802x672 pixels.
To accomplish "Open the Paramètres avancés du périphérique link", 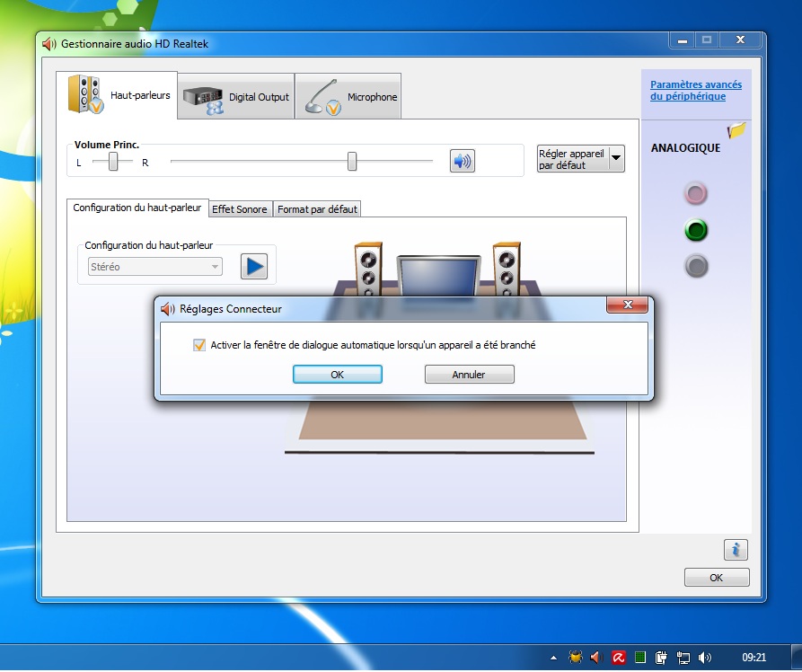I will [x=695, y=90].
